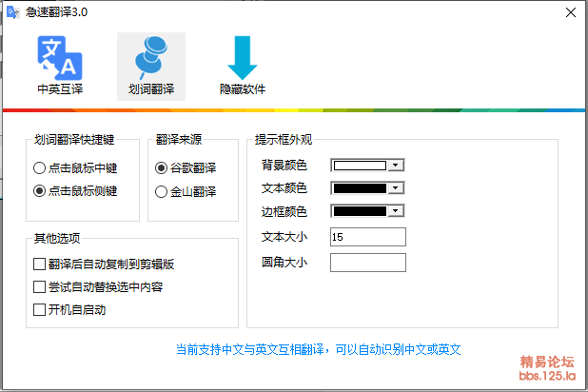This screenshot has height=392, width=588.
Task: Select the 划词翻译 pushpin icon
Action: coord(151,57)
